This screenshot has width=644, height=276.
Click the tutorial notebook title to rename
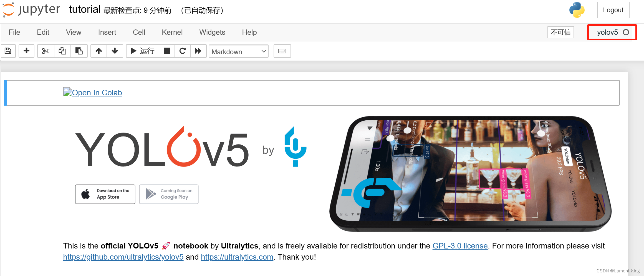click(x=85, y=9)
